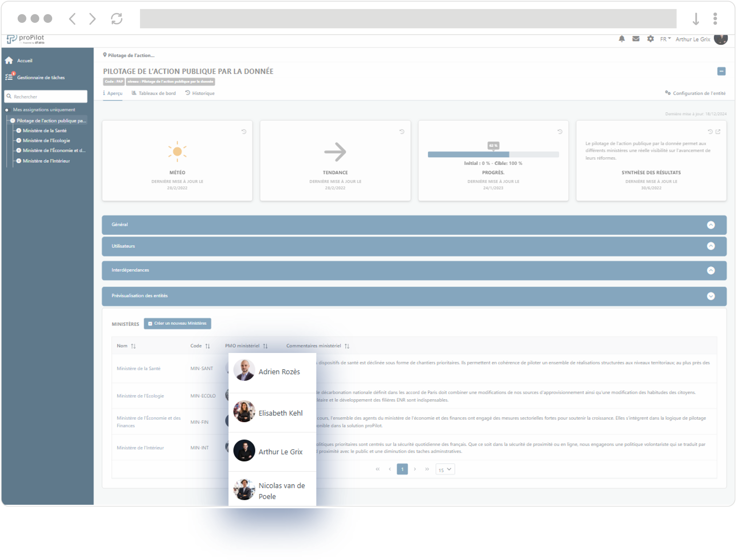Open Ministère de la Santé table link
Screen dimensions: 737x560
tap(138, 368)
